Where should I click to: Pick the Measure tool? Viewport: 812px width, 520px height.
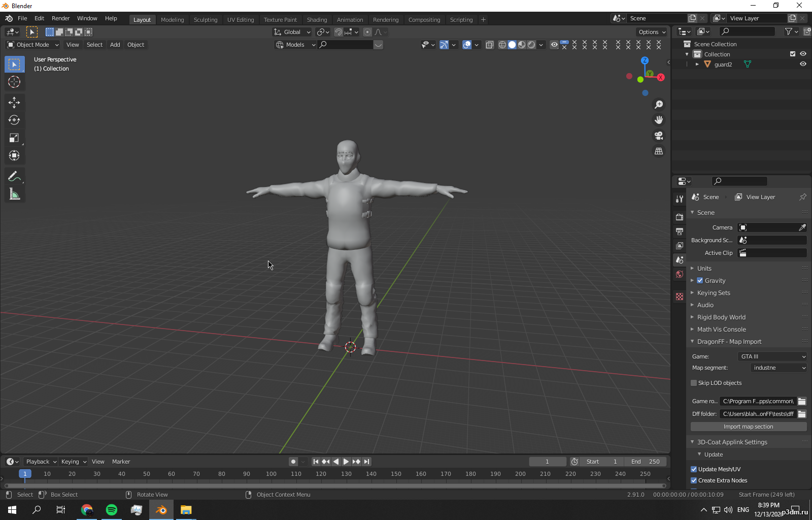point(14,194)
